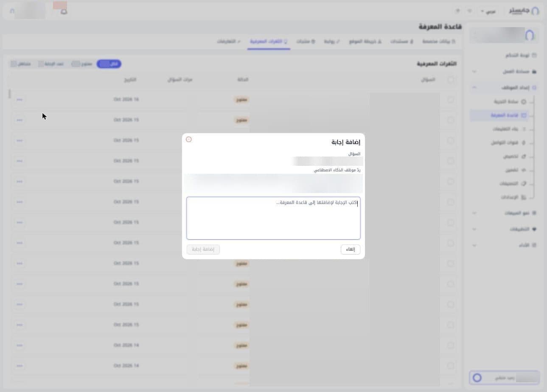Open the قاعدة المعرفة sidebar item icon
547x392 pixels.
click(524, 115)
